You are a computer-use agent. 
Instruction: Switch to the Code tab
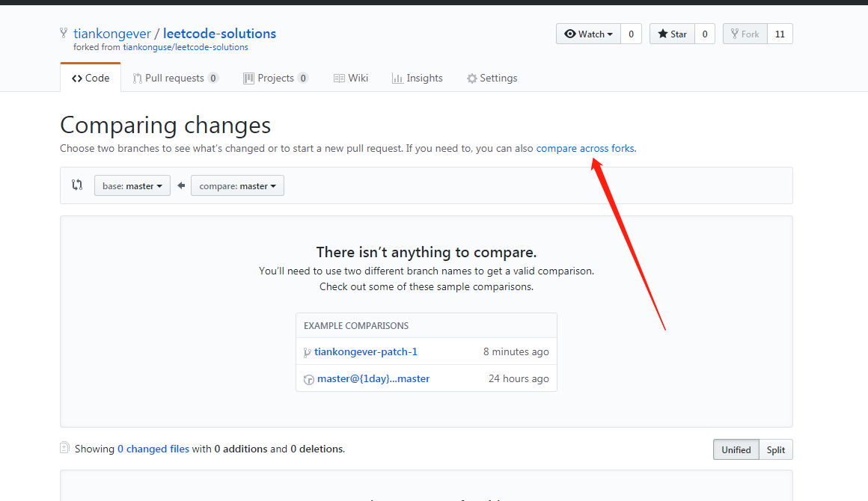(x=91, y=78)
